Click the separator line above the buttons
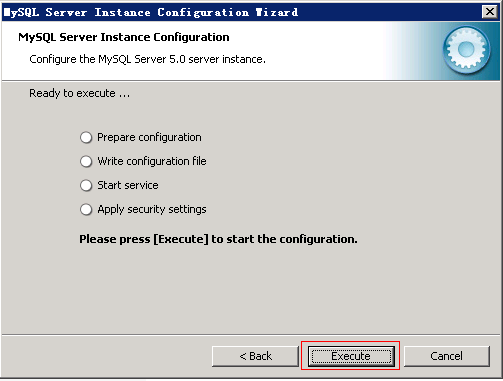This screenshot has height=381, width=503. pos(251,335)
